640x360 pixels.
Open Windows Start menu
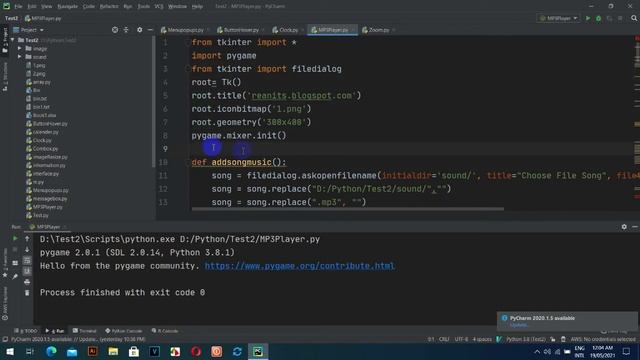(x=9, y=351)
